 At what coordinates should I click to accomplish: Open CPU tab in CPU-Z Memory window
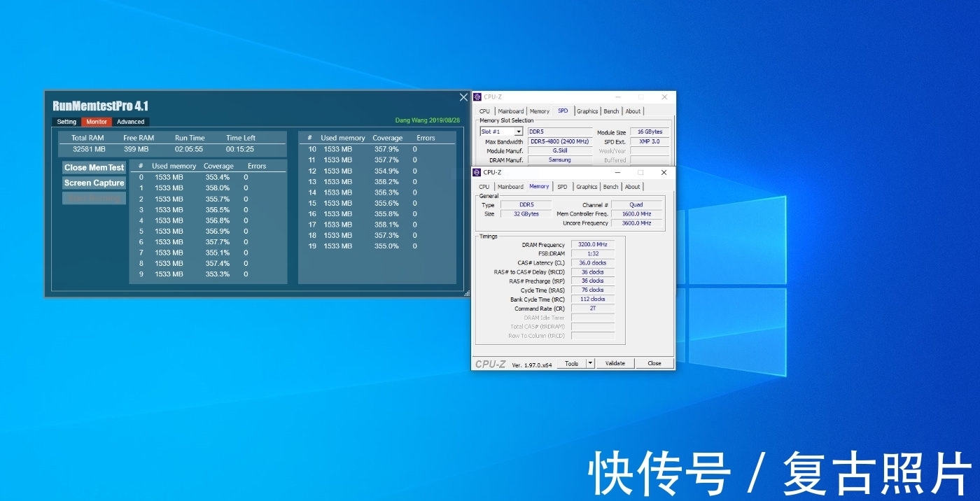[484, 187]
